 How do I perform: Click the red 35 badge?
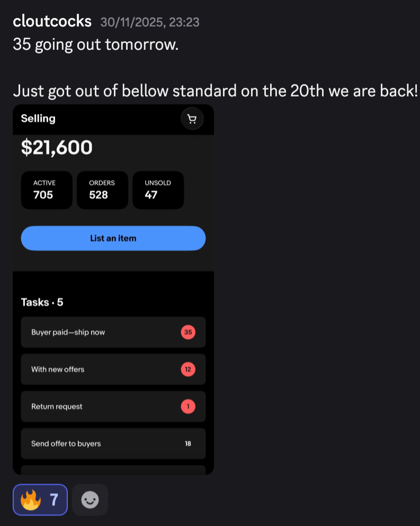(188, 332)
